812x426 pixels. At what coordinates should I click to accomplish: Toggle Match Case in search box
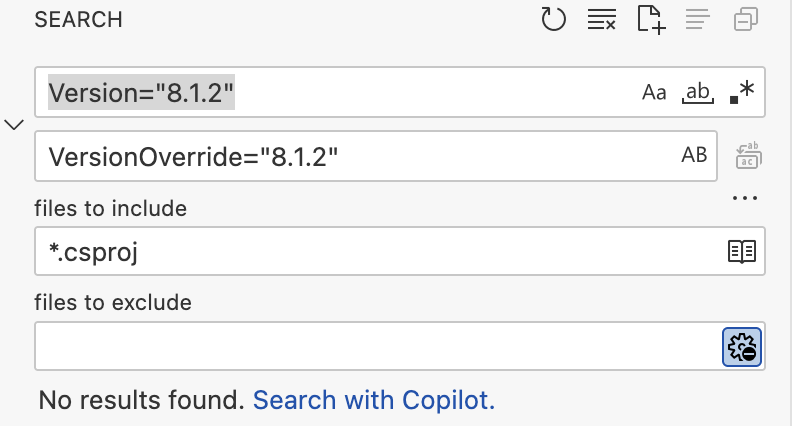point(654,93)
